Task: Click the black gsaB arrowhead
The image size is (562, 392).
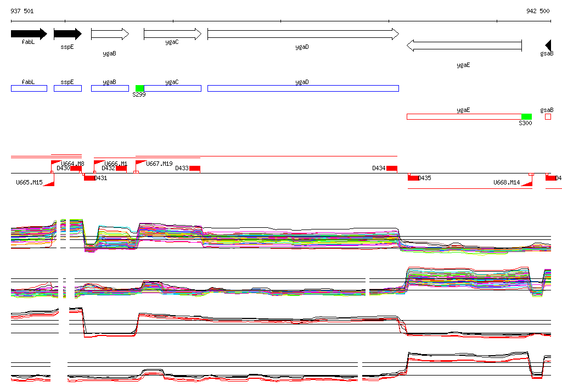Action: [548, 46]
